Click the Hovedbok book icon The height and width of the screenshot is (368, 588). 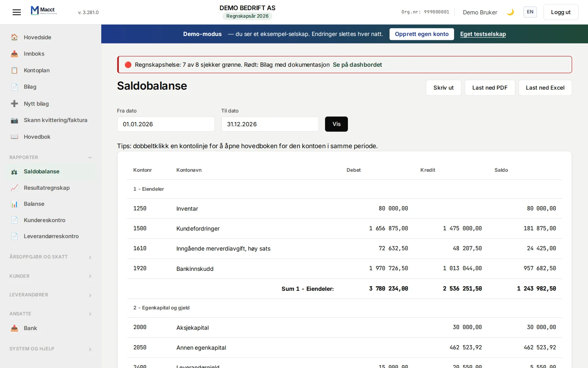click(x=14, y=137)
